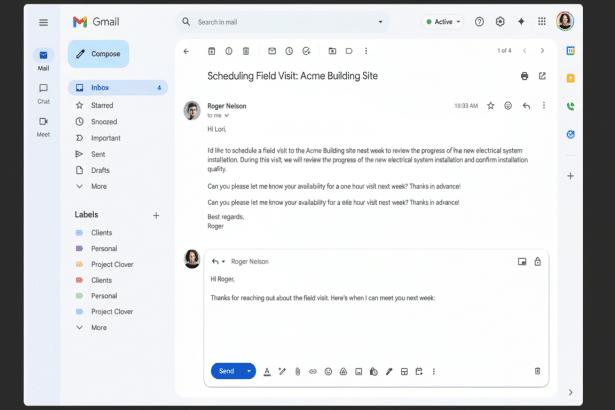This screenshot has width=615, height=410.
Task: Apply a label using the toolbar label icon
Action: pos(349,51)
